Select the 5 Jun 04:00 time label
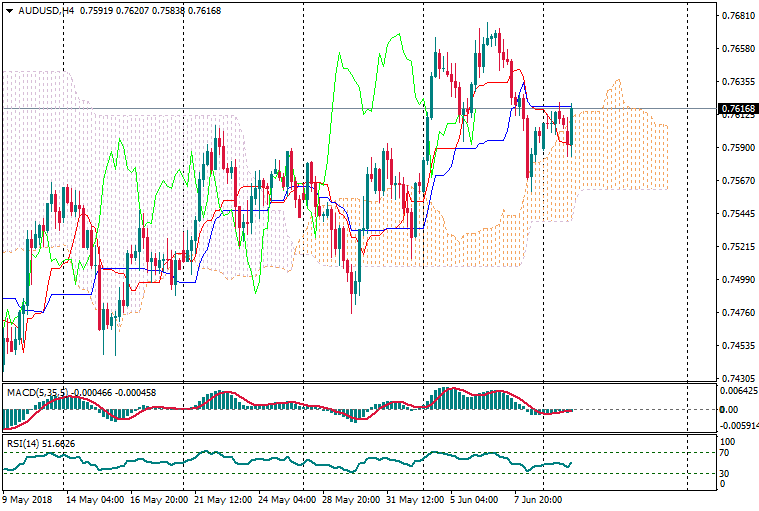Image resolution: width=759 pixels, height=511 pixels. tap(476, 498)
